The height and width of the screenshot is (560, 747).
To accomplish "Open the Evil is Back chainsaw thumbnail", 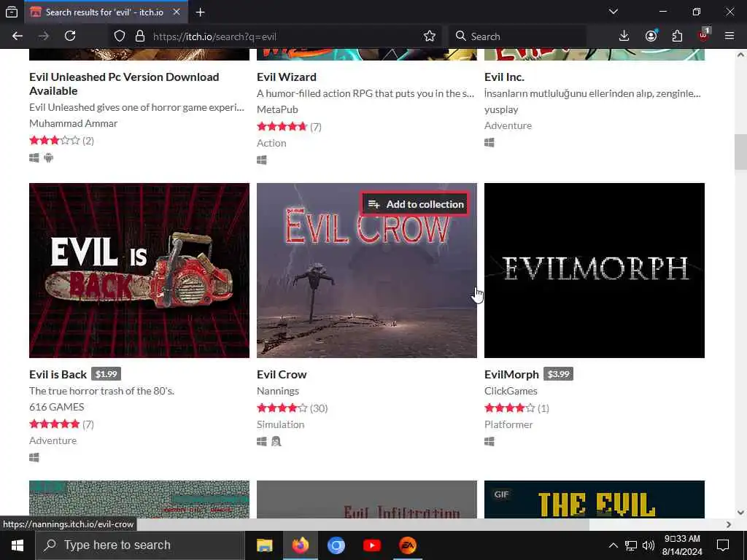I will pos(139,271).
